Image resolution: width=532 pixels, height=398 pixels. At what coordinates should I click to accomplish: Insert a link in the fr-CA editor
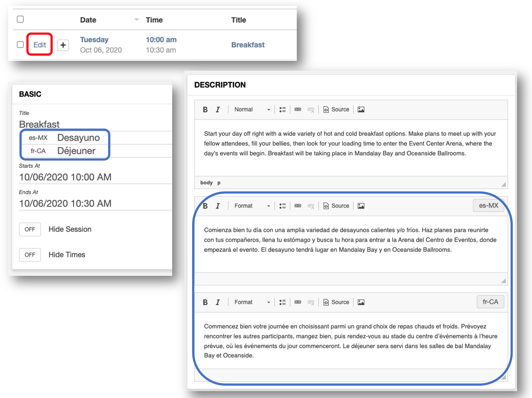pyautogui.click(x=298, y=302)
